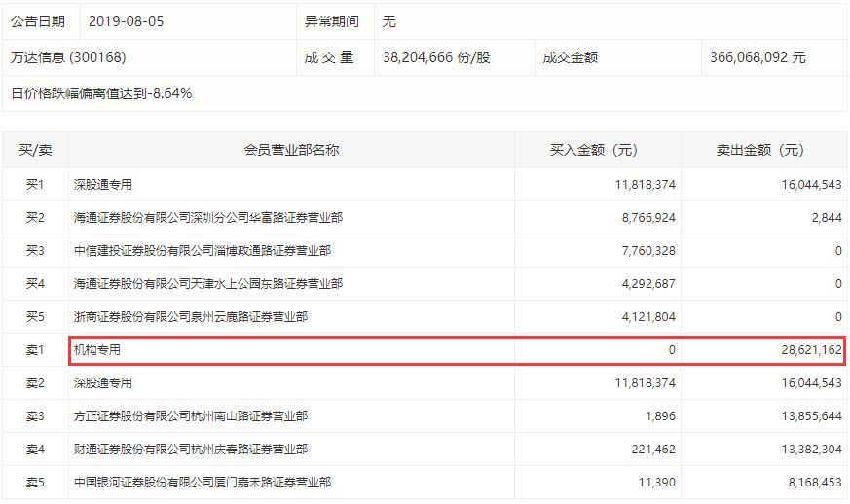Select the 公告日期 2019-08-05 value

(x=126, y=21)
